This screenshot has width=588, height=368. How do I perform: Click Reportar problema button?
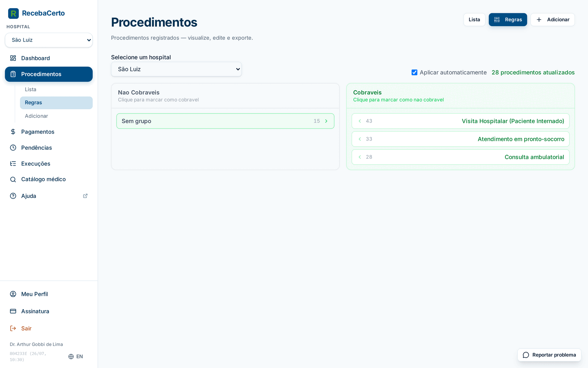[x=549, y=355]
